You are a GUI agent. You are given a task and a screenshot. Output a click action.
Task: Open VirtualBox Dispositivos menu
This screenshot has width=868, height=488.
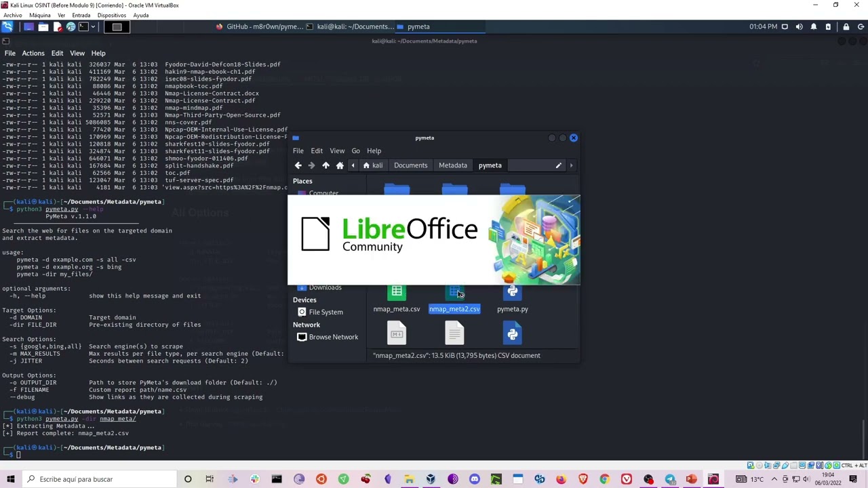coord(111,15)
